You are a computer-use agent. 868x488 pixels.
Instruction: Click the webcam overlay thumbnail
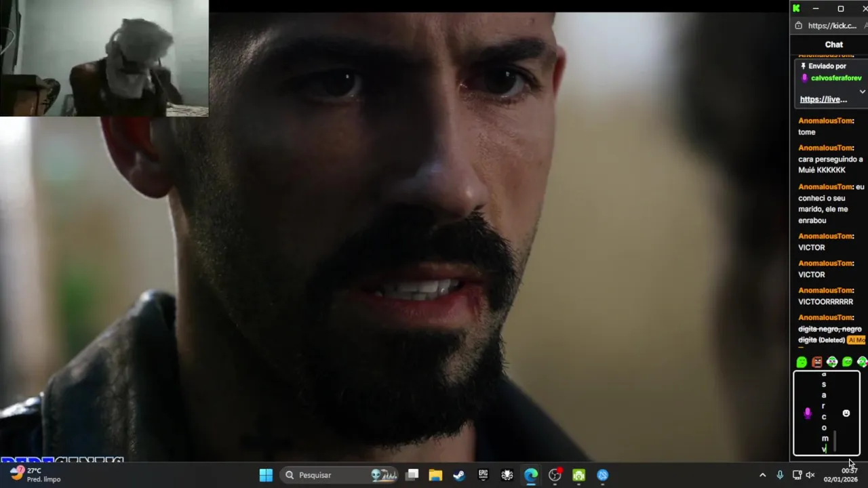(104, 58)
